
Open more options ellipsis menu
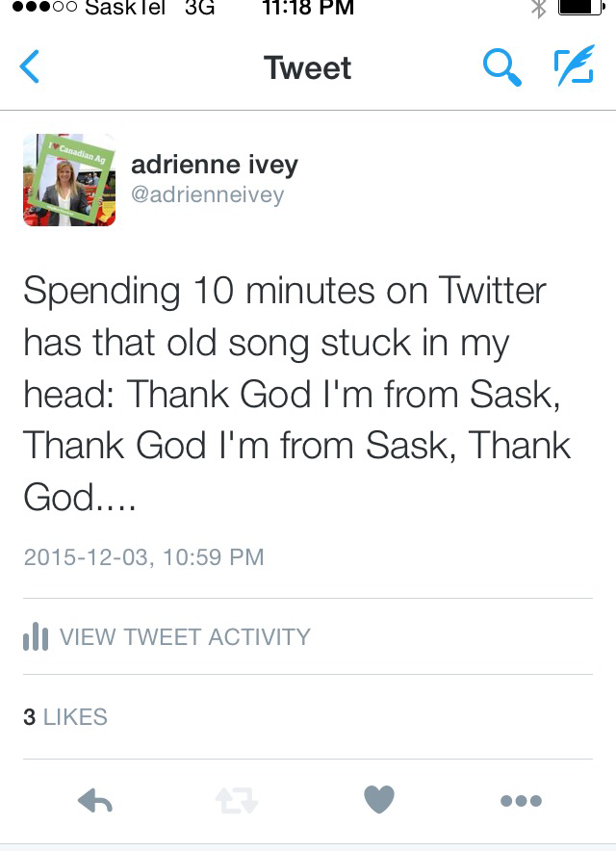(x=521, y=800)
